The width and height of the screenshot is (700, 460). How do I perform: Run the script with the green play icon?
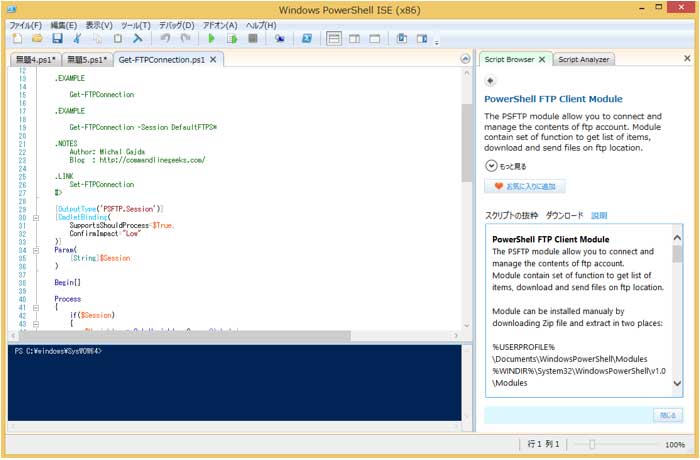pyautogui.click(x=212, y=38)
